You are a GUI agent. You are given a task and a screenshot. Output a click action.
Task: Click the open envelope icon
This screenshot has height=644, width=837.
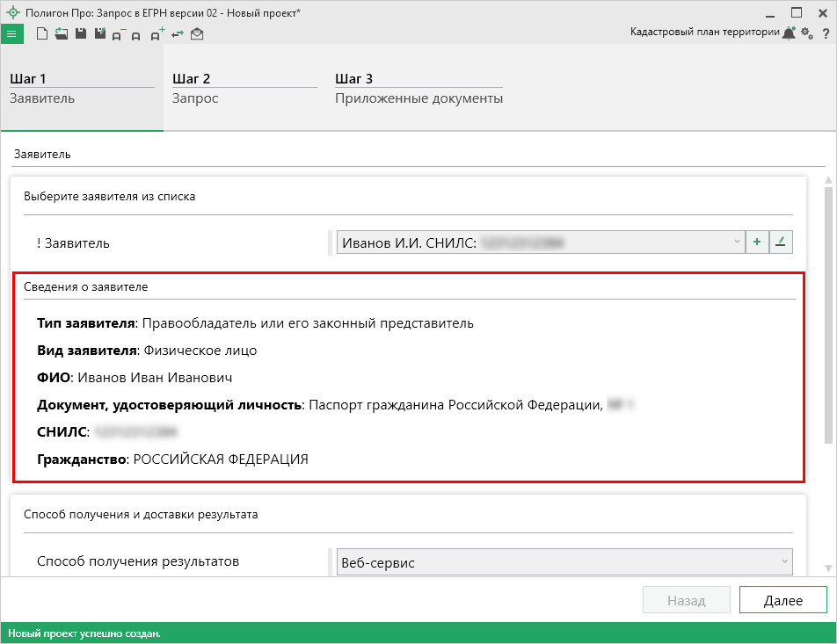tap(197, 34)
